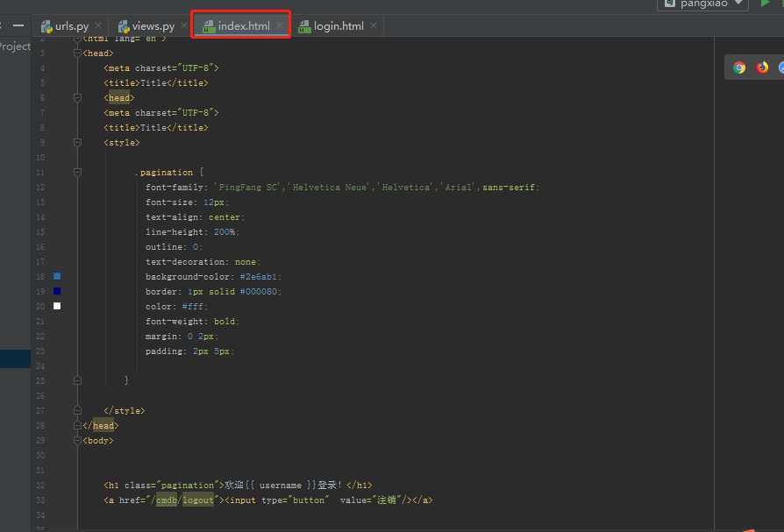784x532 pixels.
Task: Open the Project tool window
Action: click(x=15, y=46)
